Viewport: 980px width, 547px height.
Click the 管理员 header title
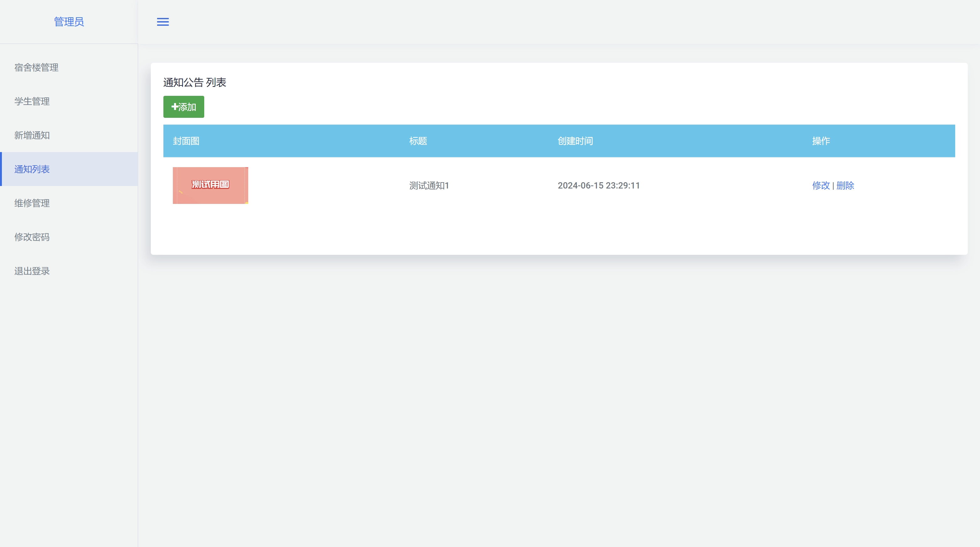coord(69,22)
